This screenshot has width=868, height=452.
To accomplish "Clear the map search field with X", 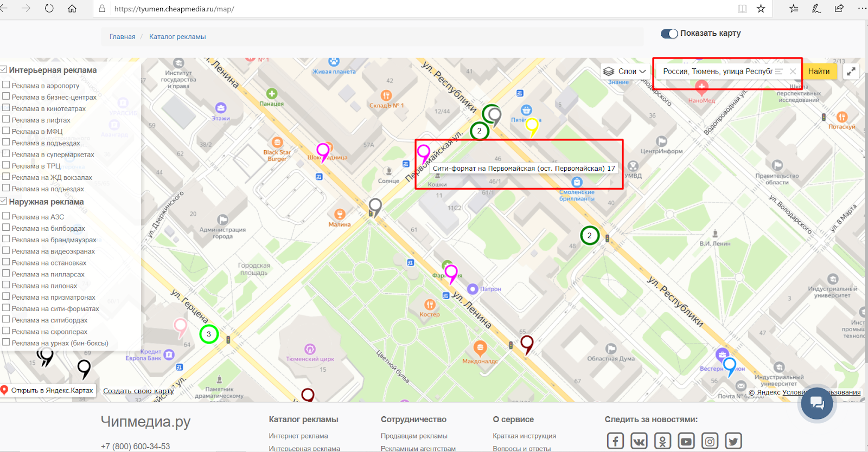I will [x=793, y=72].
